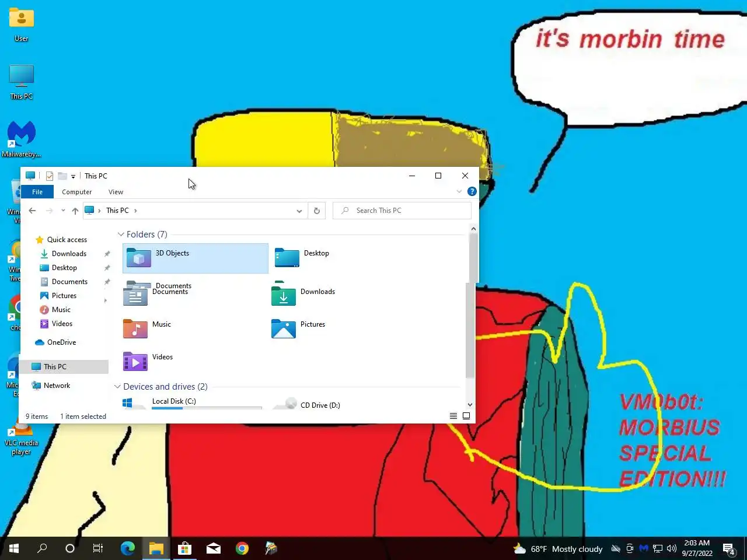Click the Properties quick access toolbar icon

tap(50, 176)
